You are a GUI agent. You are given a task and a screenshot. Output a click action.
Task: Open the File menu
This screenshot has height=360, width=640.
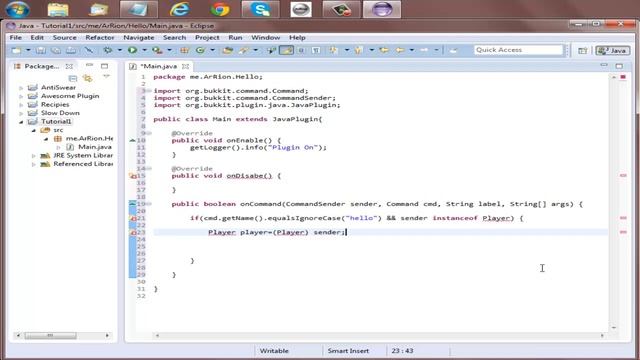(16, 38)
